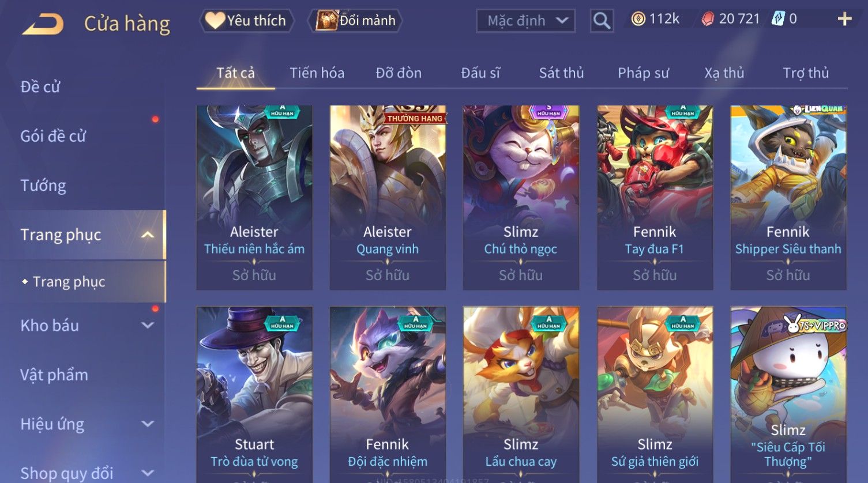Tap the red ruby currency icon
This screenshot has height=483, width=868.
click(x=707, y=19)
